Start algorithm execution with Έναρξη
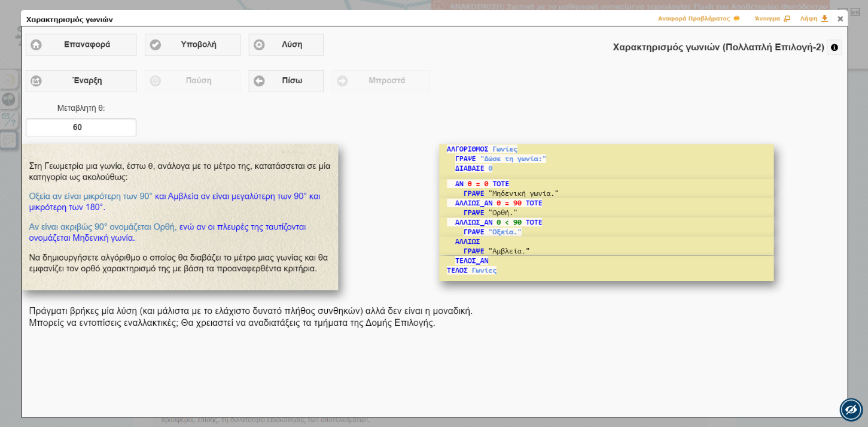Screen dimensions: 868x427 click(81, 81)
